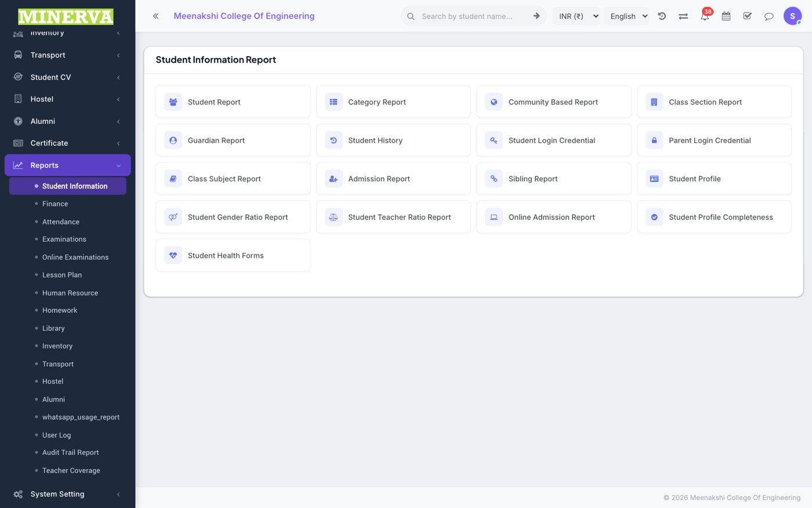Click the Student Gender Ratio icon
Screen dimensions: 812x508
[x=173, y=217]
